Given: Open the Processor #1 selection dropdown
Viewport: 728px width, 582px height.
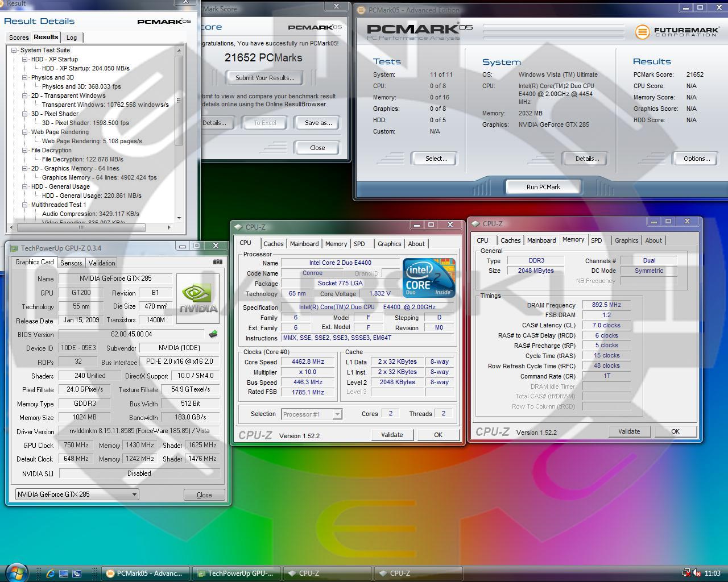Looking at the screenshot, I should (x=337, y=414).
